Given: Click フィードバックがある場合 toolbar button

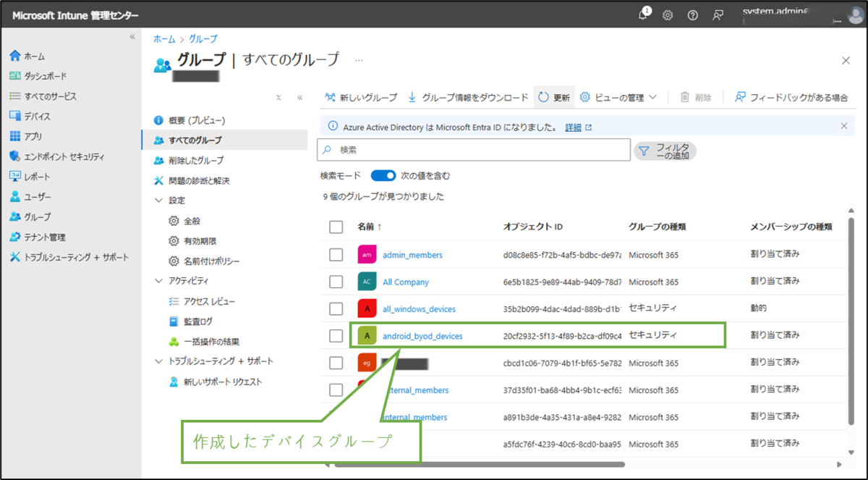Looking at the screenshot, I should tap(791, 97).
